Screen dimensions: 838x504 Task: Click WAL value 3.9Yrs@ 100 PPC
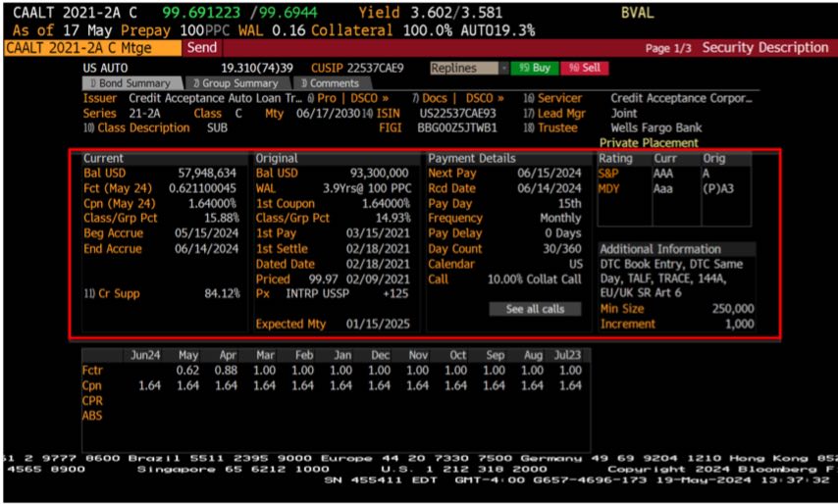point(367,188)
